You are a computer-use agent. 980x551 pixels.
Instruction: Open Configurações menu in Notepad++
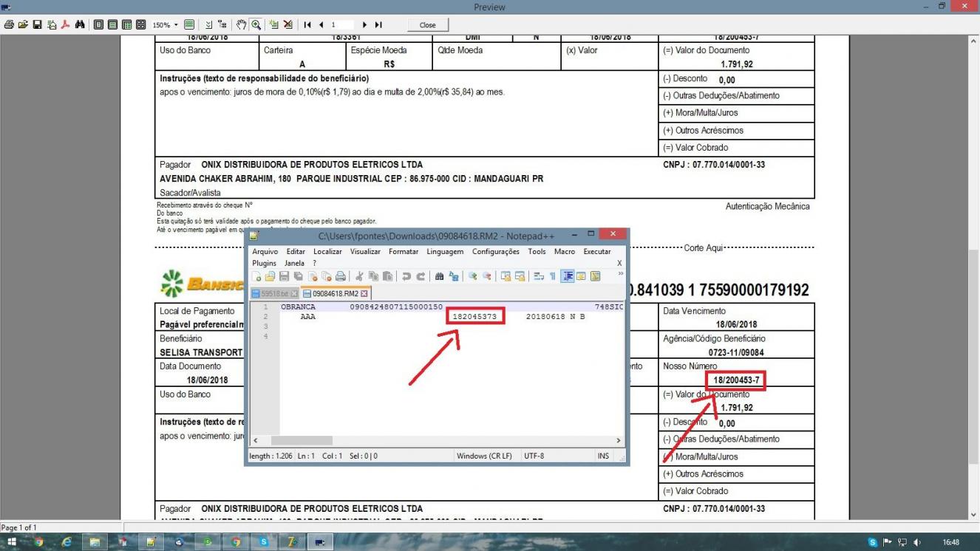pyautogui.click(x=496, y=252)
